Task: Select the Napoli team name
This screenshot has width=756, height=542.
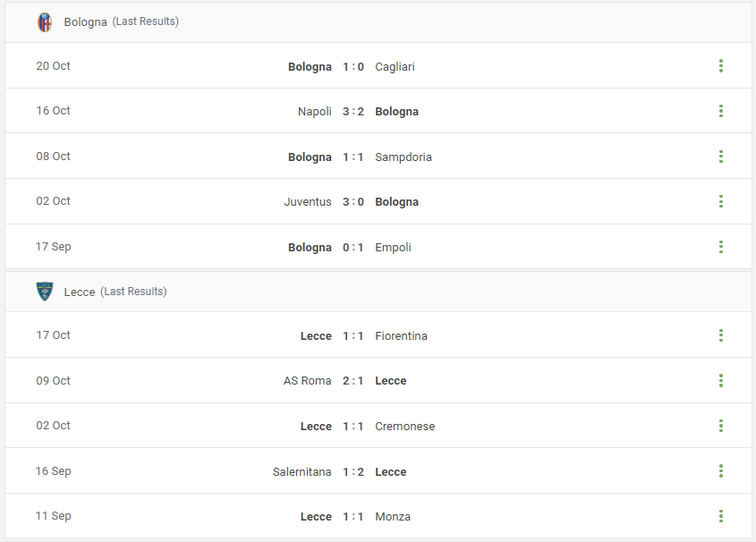Action: pos(314,111)
